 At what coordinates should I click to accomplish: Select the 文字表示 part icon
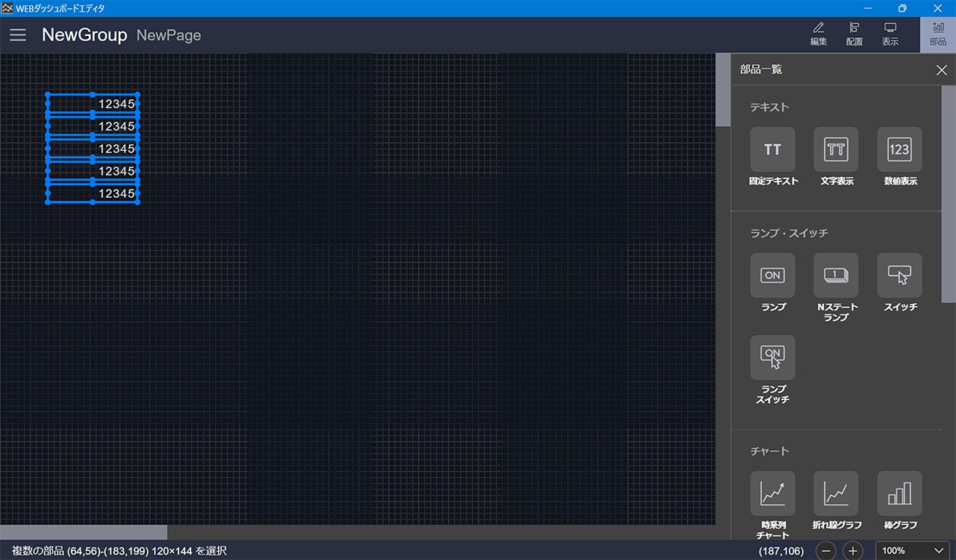(836, 149)
